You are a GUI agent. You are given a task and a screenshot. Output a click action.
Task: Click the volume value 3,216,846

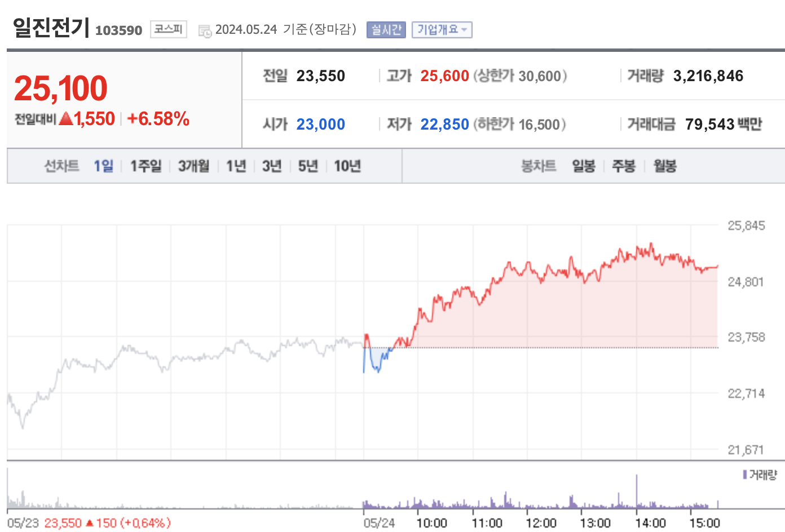(x=708, y=76)
